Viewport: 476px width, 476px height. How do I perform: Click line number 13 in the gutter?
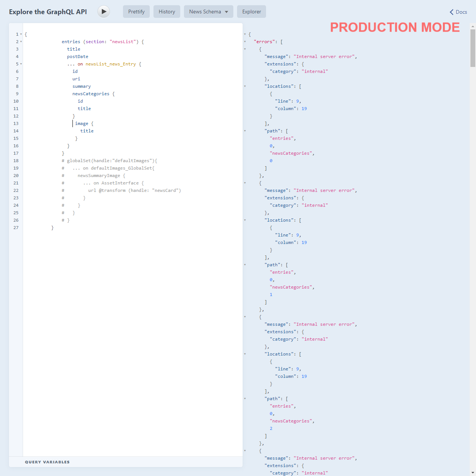pyautogui.click(x=16, y=123)
